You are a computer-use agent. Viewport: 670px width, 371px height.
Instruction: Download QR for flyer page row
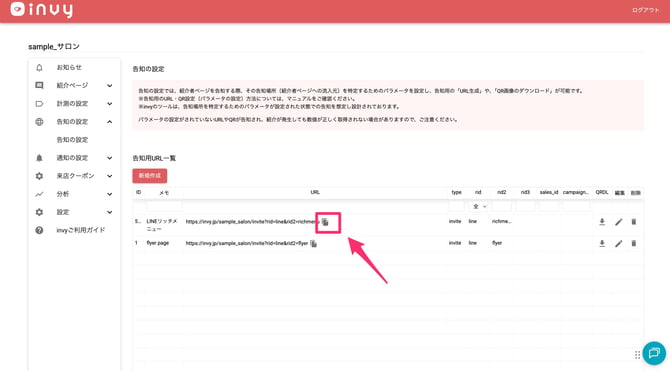tap(602, 243)
